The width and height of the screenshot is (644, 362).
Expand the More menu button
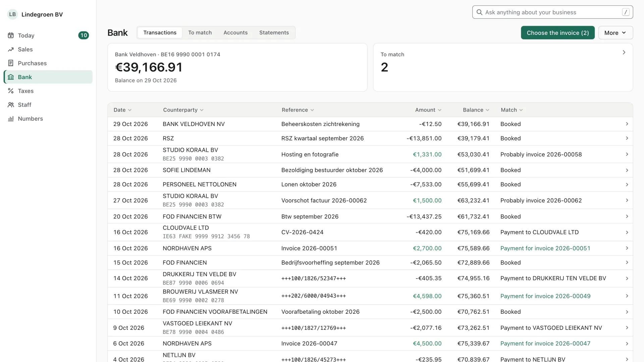tap(615, 33)
